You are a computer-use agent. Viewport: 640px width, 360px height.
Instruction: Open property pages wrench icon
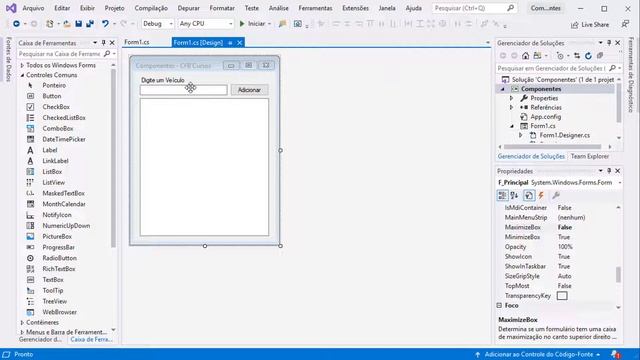click(x=556, y=196)
